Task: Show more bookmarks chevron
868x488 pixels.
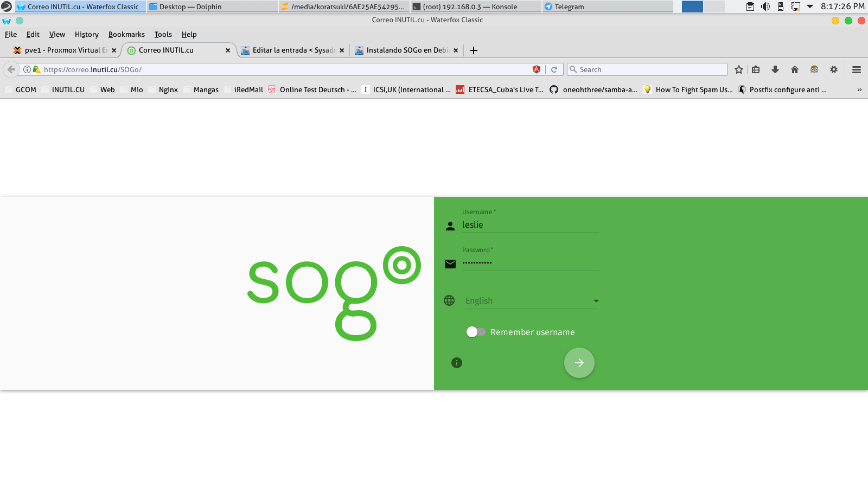Action: pyautogui.click(x=859, y=90)
